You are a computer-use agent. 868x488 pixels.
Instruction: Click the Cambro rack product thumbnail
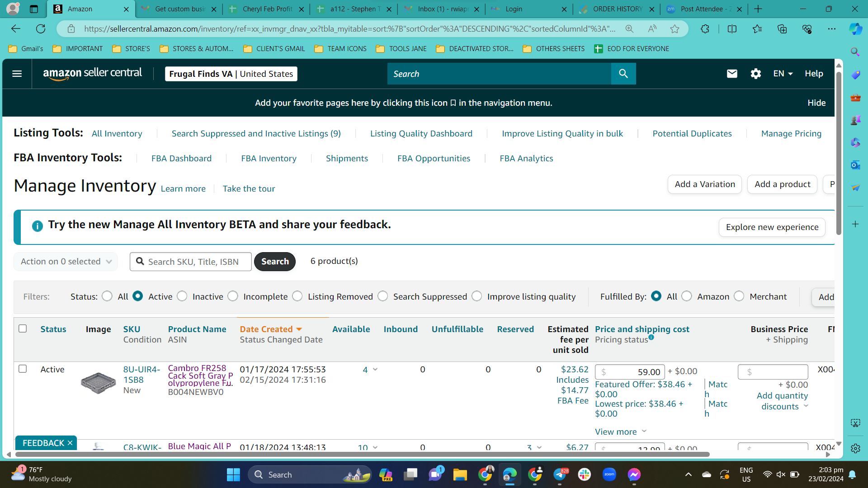pyautogui.click(x=98, y=383)
